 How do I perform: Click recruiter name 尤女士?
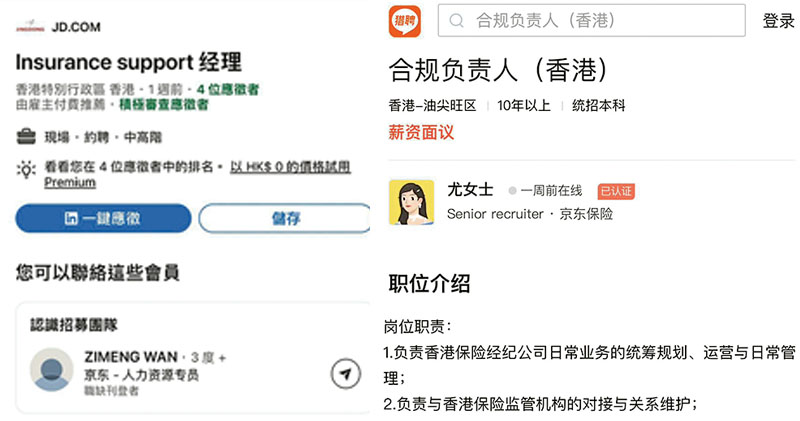tap(470, 190)
